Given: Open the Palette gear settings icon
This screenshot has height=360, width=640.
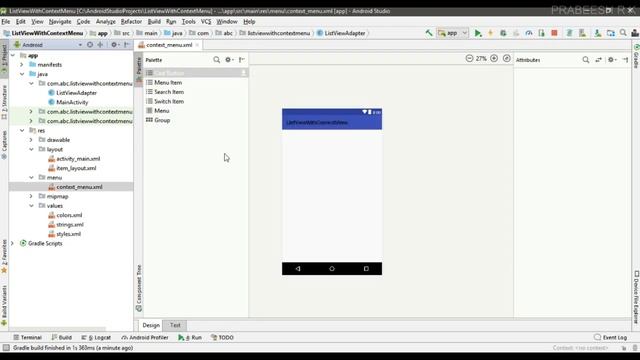Looking at the screenshot, I should point(229,60).
